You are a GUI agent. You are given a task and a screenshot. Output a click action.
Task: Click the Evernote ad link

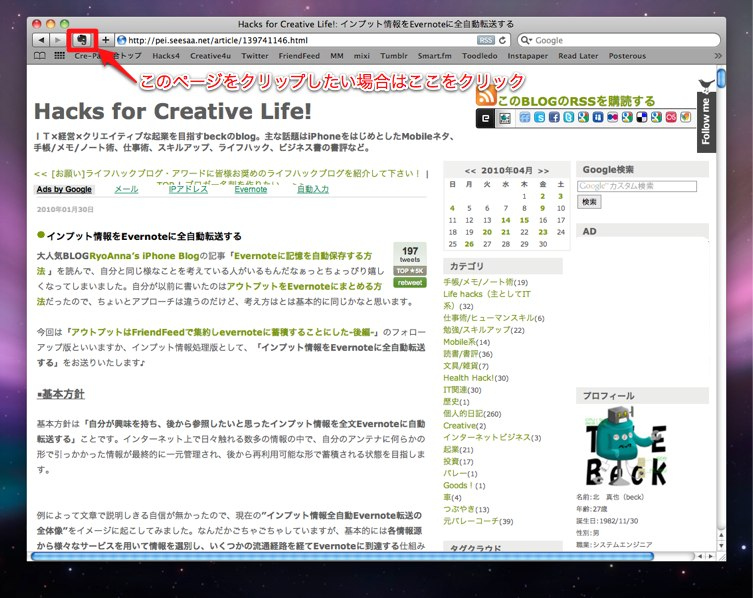[250, 189]
